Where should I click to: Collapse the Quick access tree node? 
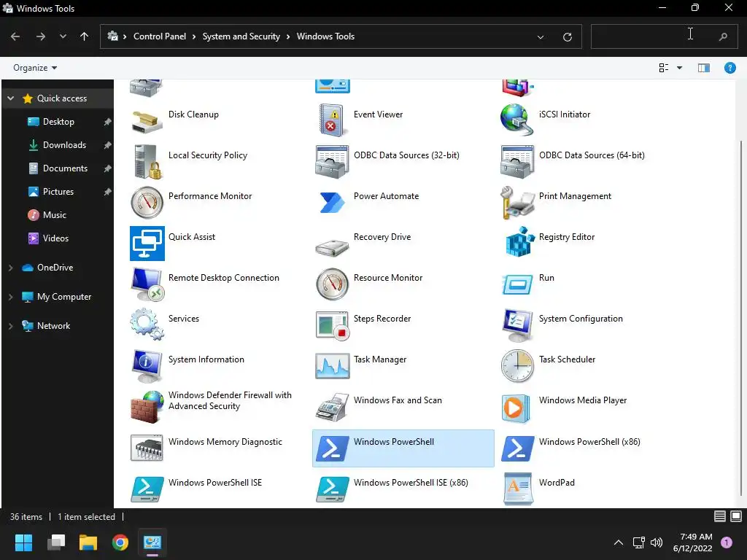pos(10,98)
